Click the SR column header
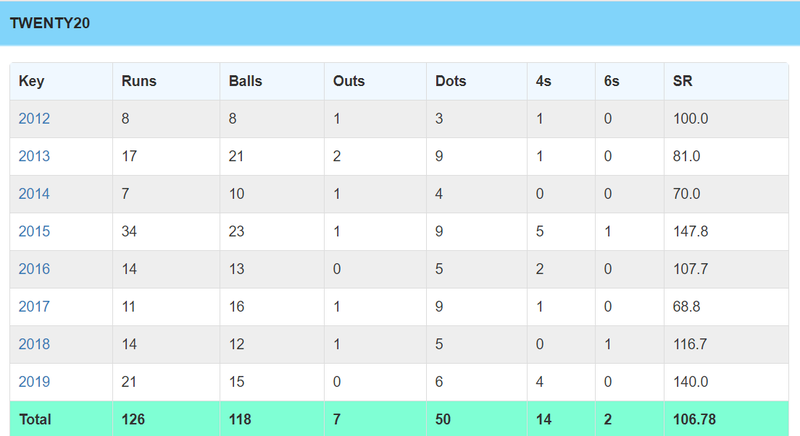This screenshot has width=800, height=436. point(682,81)
